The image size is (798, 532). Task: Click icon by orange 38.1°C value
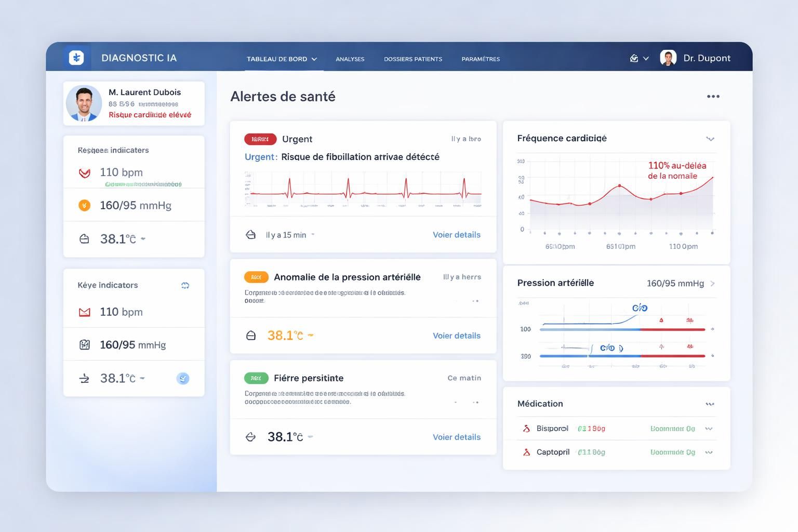click(251, 336)
